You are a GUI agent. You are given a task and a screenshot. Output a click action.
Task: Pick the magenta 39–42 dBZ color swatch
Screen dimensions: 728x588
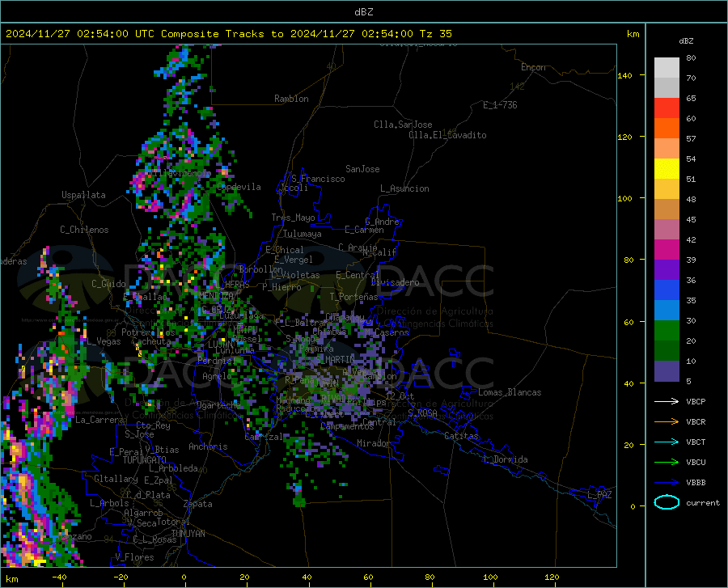[x=667, y=250]
